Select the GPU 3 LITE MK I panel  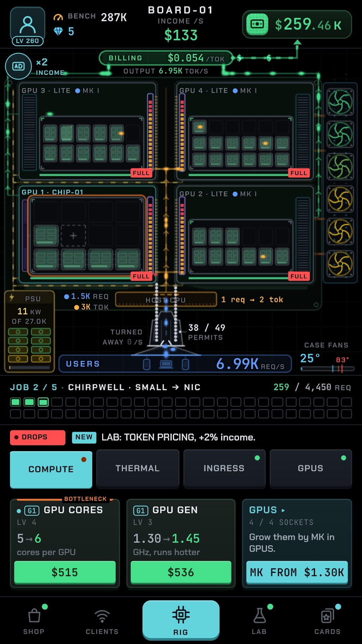click(x=87, y=131)
